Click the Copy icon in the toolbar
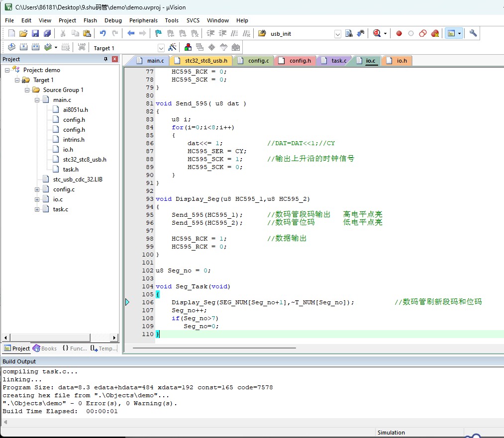The width and height of the screenshot is (504, 438). [75, 33]
